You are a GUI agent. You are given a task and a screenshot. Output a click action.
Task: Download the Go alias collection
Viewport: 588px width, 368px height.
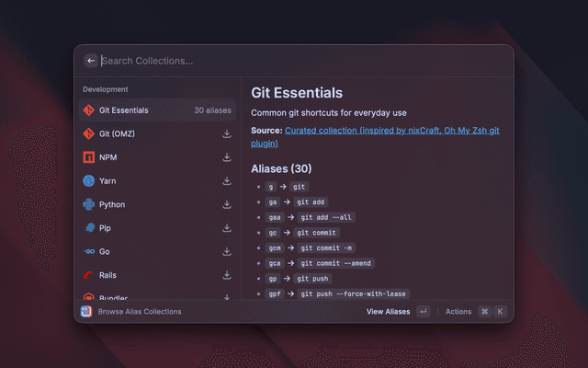coord(227,251)
